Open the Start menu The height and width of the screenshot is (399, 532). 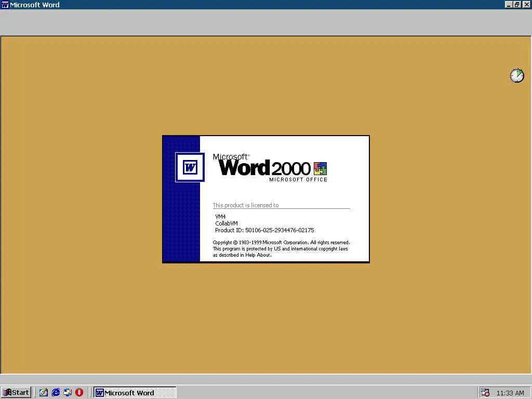coord(16,393)
